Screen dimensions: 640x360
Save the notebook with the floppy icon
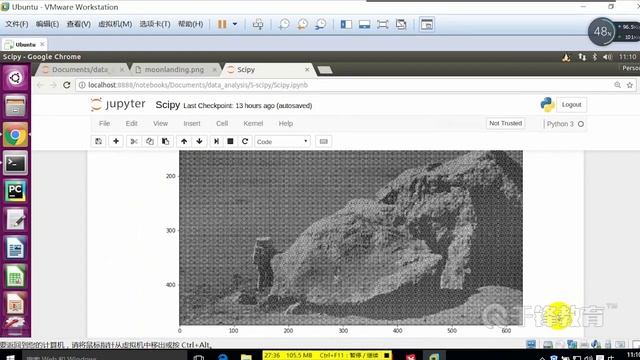pyautogui.click(x=98, y=141)
